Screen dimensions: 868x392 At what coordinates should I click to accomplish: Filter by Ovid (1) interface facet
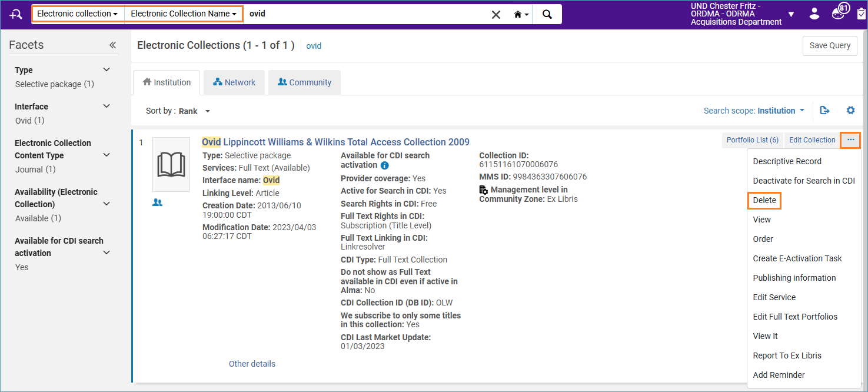29,121
